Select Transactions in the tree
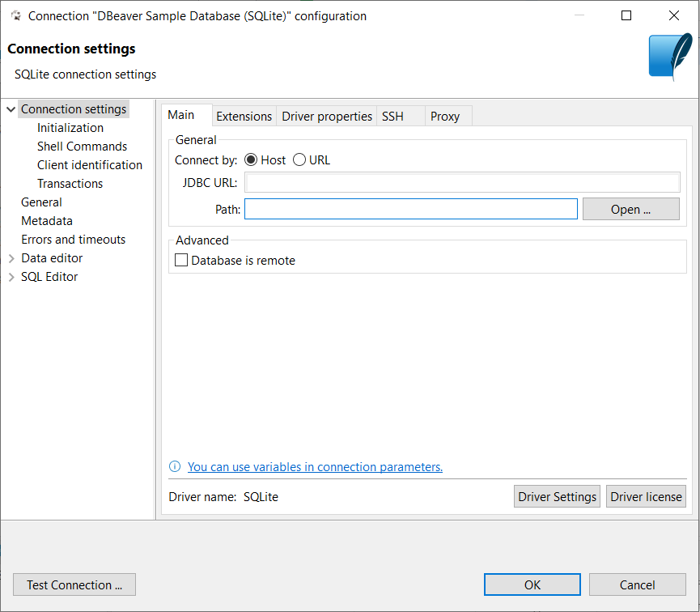Image resolution: width=700 pixels, height=612 pixels. (70, 184)
